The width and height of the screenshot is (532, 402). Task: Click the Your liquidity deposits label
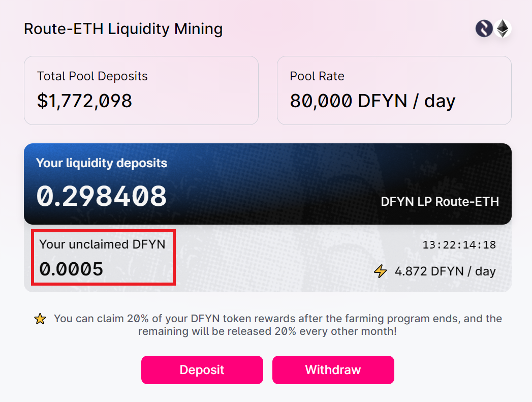pyautogui.click(x=102, y=163)
